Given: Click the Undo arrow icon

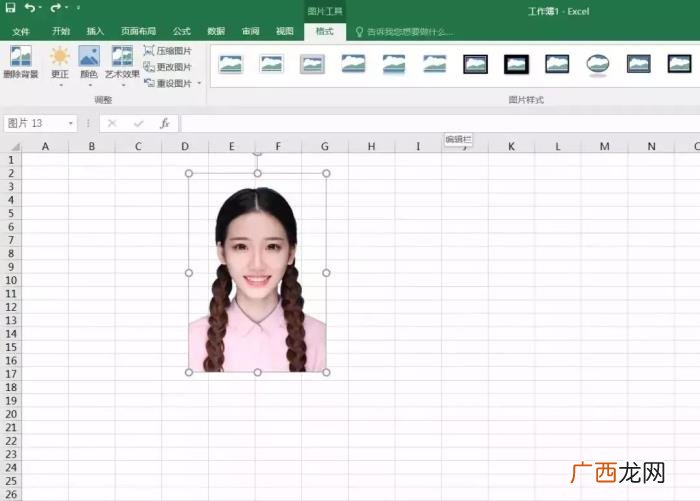Looking at the screenshot, I should point(30,8).
